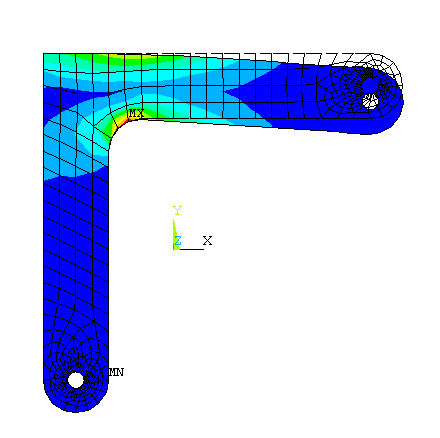The image size is (440, 438).
Task: Pick the dense radial mesh around the bottom hole
Action: tap(76, 380)
